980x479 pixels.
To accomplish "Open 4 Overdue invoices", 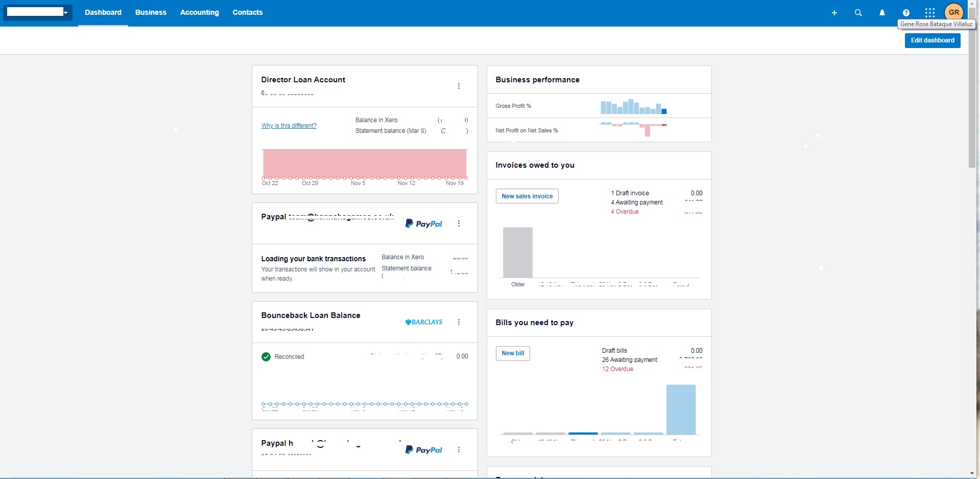I will (x=625, y=212).
